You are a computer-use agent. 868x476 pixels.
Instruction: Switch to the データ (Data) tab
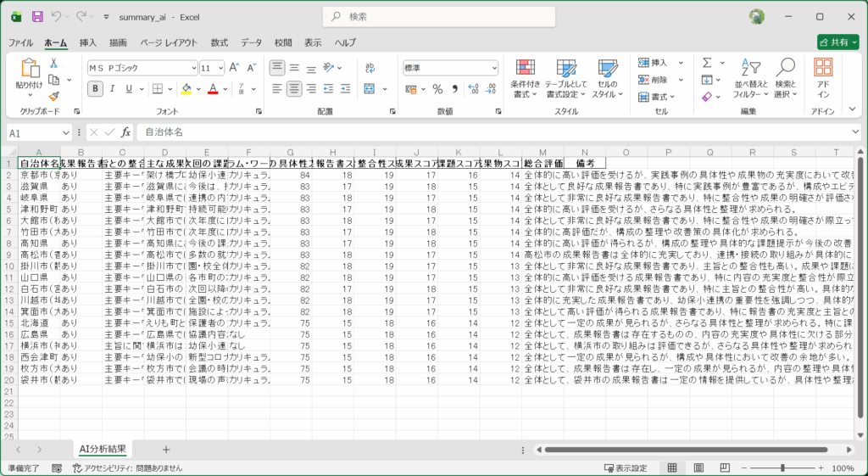pos(251,42)
